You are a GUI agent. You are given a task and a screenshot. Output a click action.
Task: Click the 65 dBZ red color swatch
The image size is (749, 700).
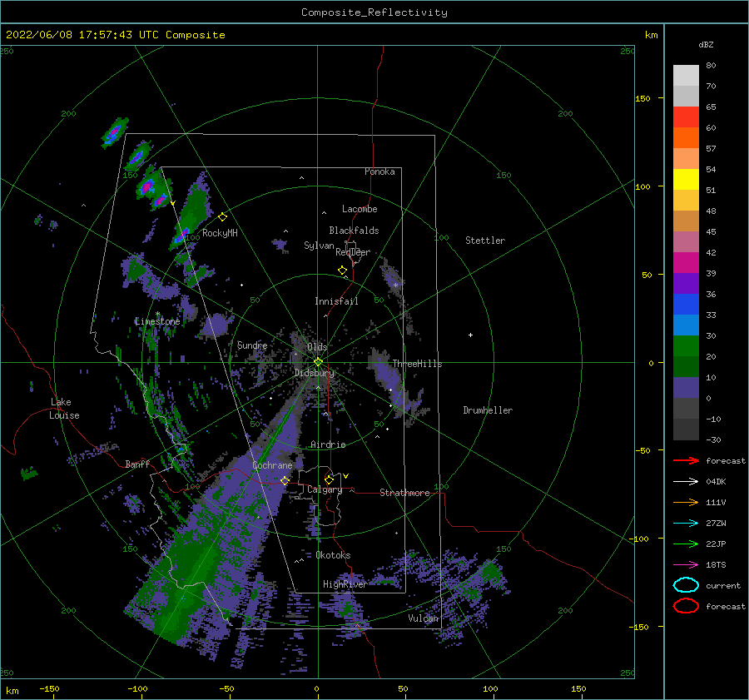click(x=686, y=117)
